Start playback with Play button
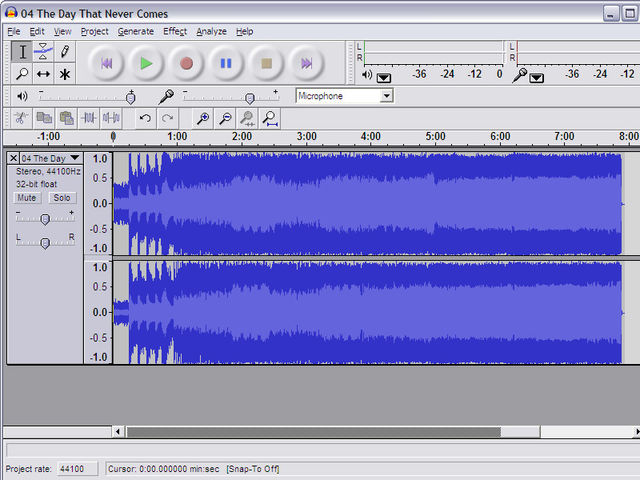Screen dimensions: 640x480 pyautogui.click(x=146, y=63)
